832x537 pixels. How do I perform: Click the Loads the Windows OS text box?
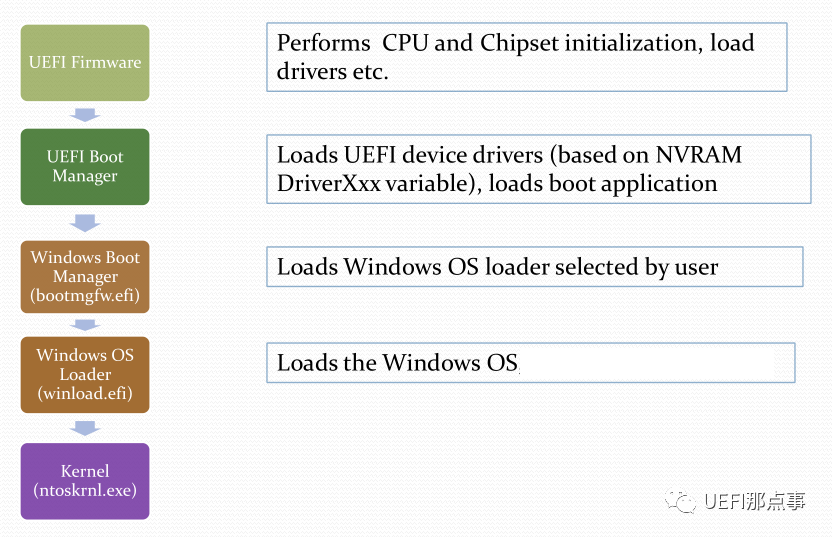530,362
